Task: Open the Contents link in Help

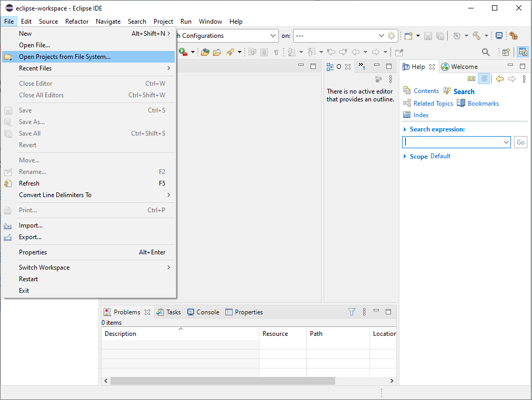Action: click(x=426, y=91)
